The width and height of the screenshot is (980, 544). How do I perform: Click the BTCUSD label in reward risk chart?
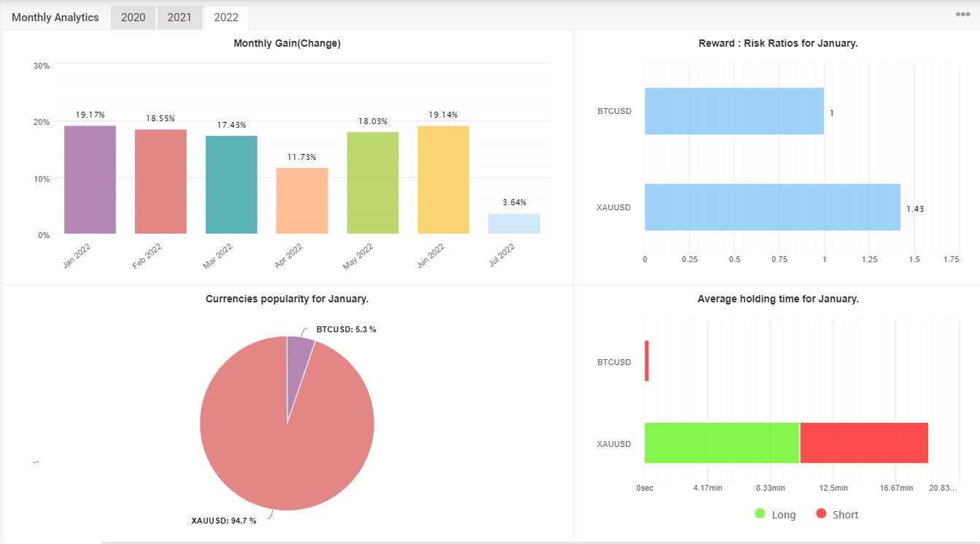(x=614, y=111)
